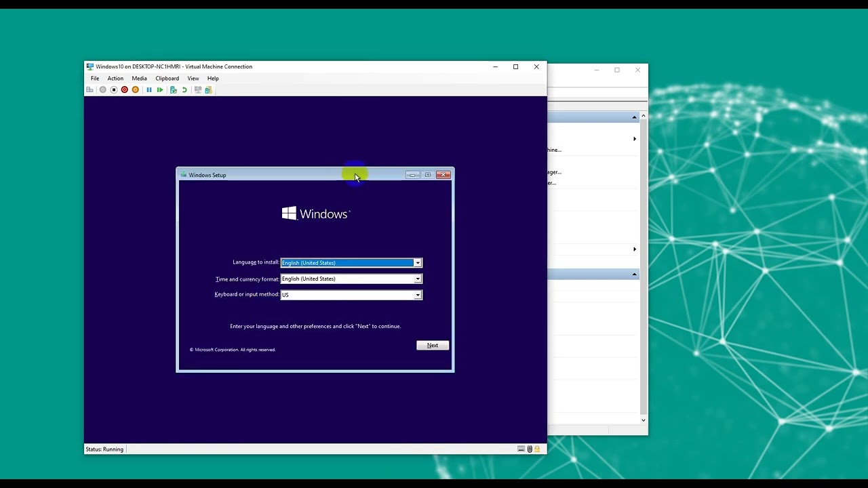The image size is (868, 488).
Task: Click the padlock security icon in status bar
Action: pos(537,449)
